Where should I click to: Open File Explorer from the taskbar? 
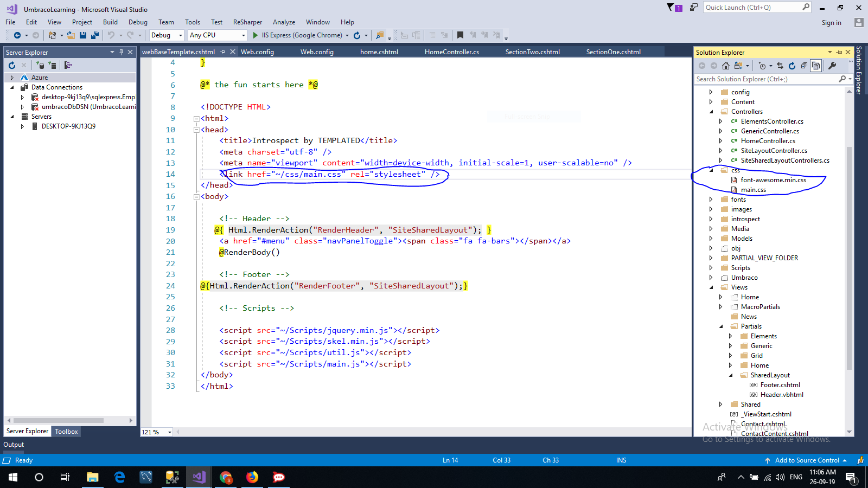click(93, 477)
